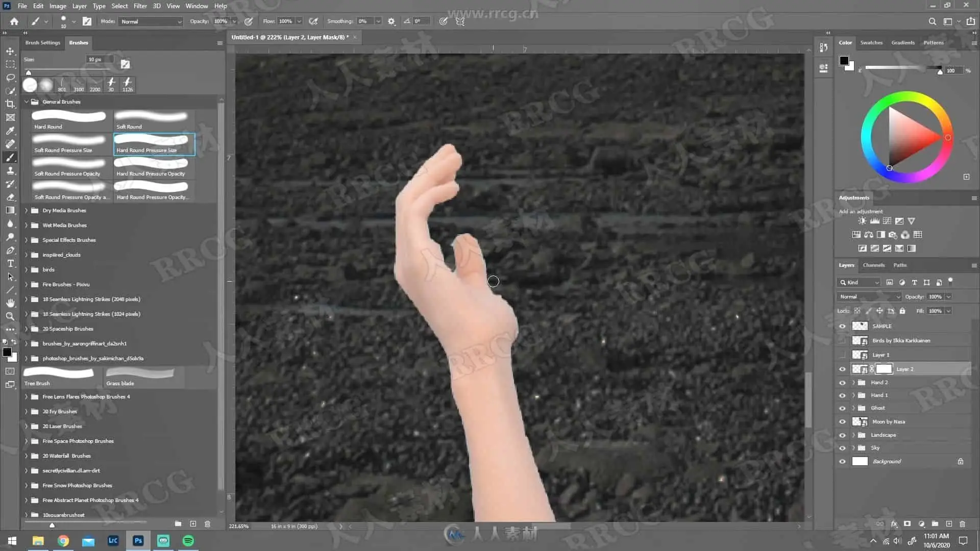980x551 pixels.
Task: Select the Horizontal Type tool
Action: tap(10, 263)
